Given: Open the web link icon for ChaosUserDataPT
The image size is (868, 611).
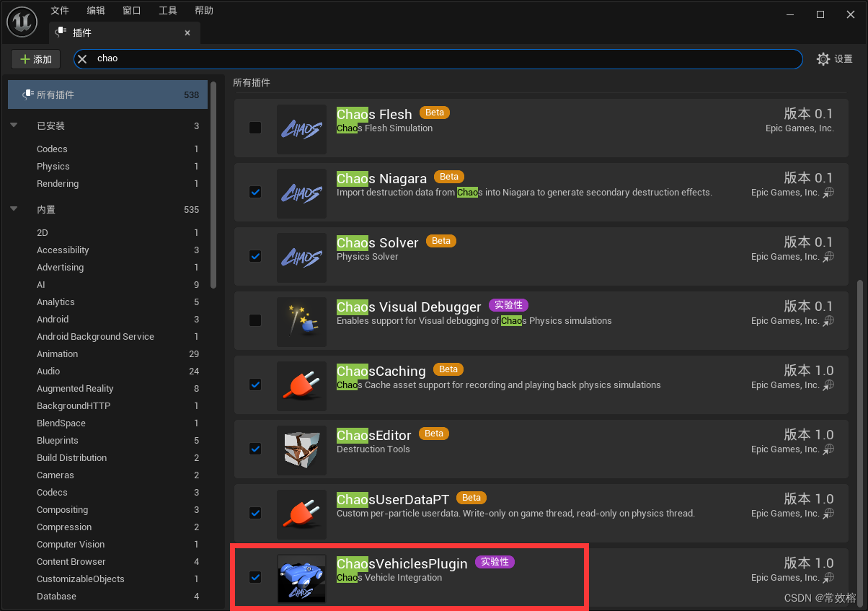Looking at the screenshot, I should pyautogui.click(x=829, y=514).
